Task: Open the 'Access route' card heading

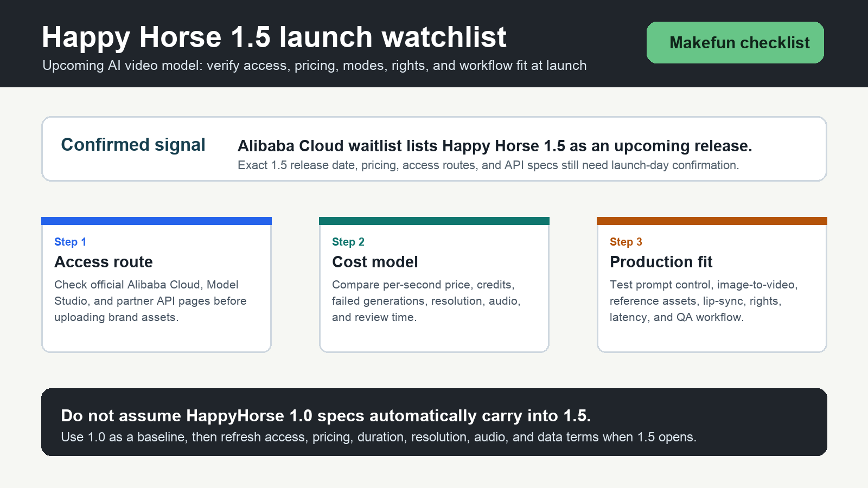Action: [104, 262]
